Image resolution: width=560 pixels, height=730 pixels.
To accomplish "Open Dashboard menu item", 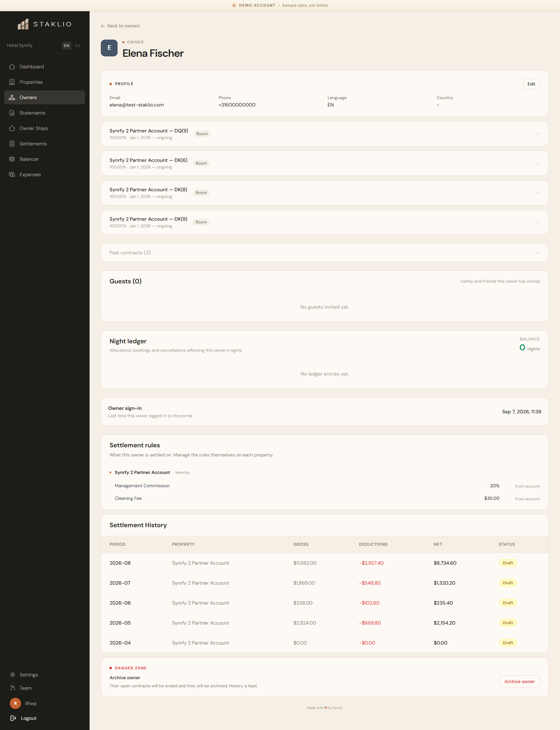I will (x=44, y=67).
